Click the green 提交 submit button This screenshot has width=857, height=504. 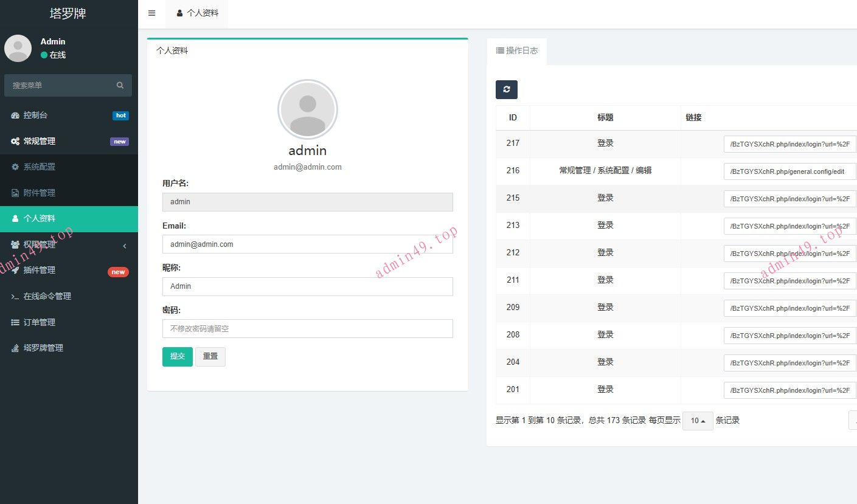click(x=177, y=357)
